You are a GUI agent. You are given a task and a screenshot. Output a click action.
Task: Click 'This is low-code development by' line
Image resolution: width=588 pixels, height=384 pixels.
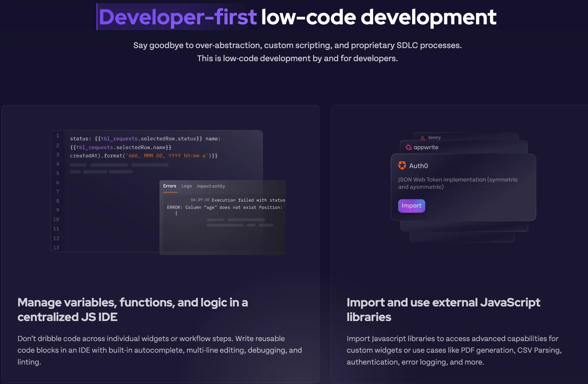click(x=297, y=58)
